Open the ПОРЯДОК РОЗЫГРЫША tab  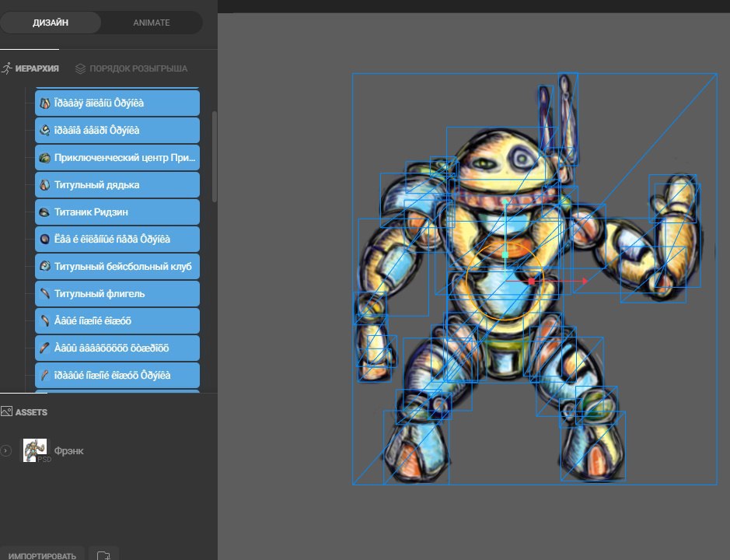click(x=138, y=68)
